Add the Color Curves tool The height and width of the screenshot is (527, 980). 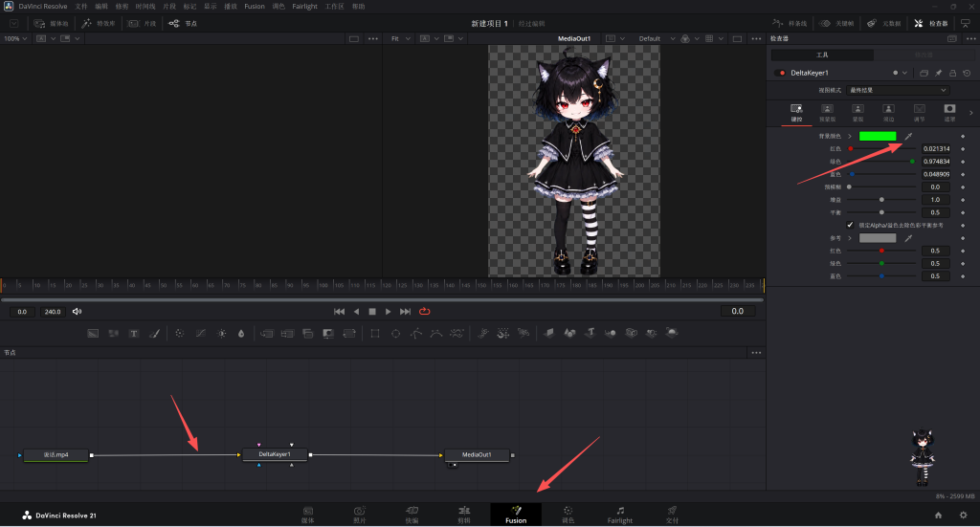tap(201, 334)
